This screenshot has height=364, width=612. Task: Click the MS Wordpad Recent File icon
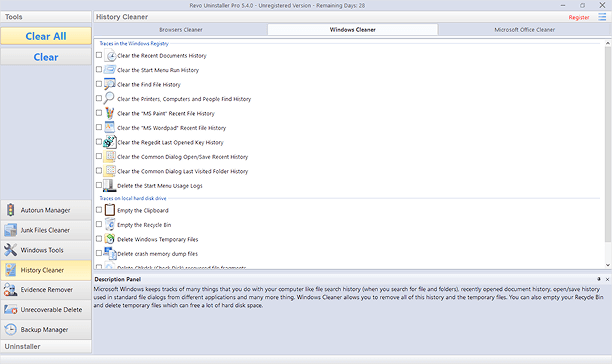110,128
